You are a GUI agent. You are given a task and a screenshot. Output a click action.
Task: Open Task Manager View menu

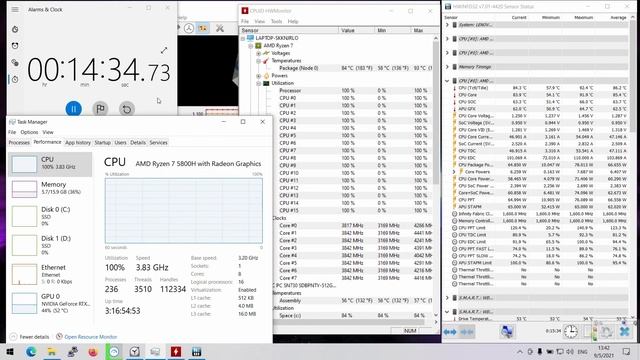(48, 132)
